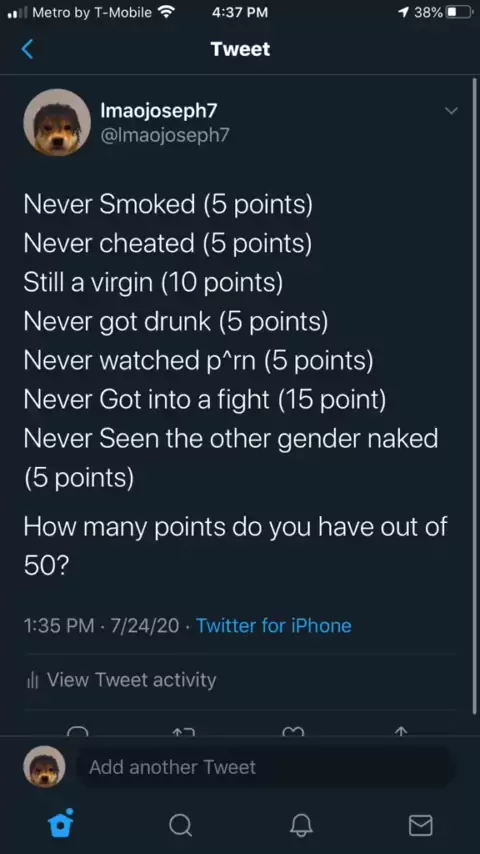This screenshot has height=854, width=480.
Task: Tap the tweet timestamp 1:35 PM 7/24/20
Action: [101, 625]
